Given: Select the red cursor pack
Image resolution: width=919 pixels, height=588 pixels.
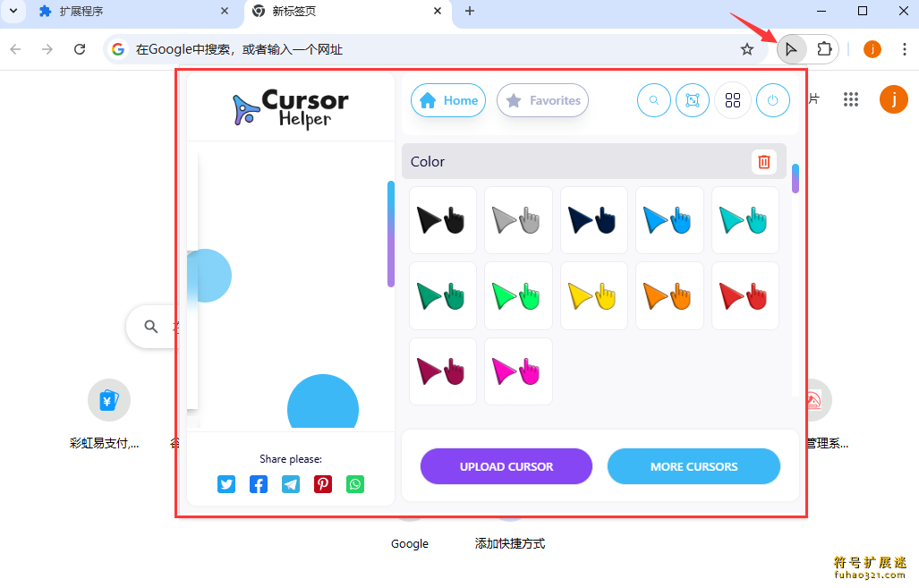Looking at the screenshot, I should pyautogui.click(x=745, y=296).
